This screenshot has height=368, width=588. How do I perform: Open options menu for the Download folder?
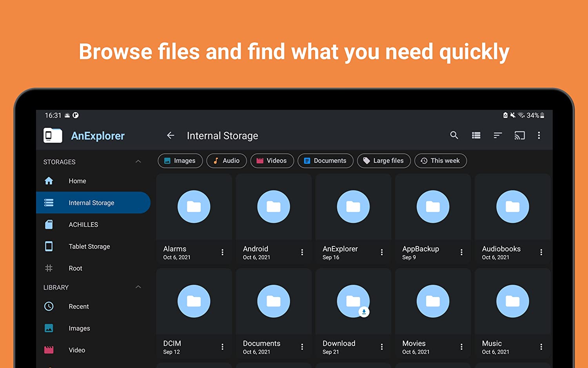coord(382,346)
